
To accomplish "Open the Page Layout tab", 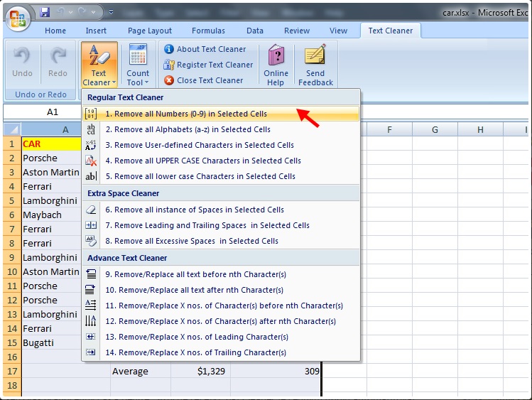I will [x=150, y=31].
